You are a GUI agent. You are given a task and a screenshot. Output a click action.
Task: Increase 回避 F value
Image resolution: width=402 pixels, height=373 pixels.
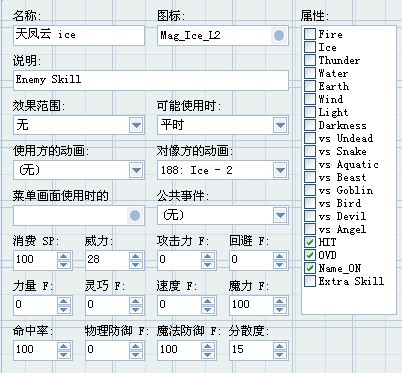click(280, 256)
